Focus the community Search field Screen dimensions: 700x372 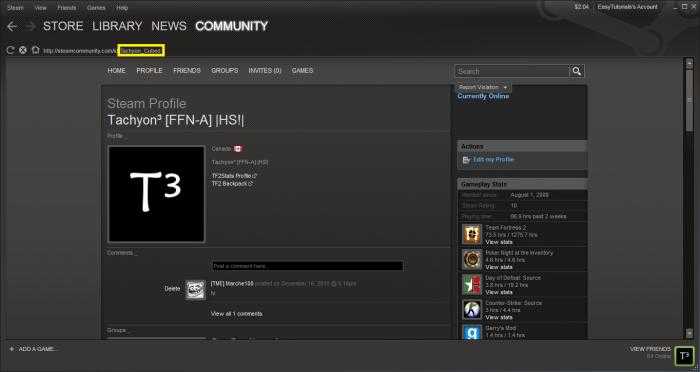tap(512, 71)
